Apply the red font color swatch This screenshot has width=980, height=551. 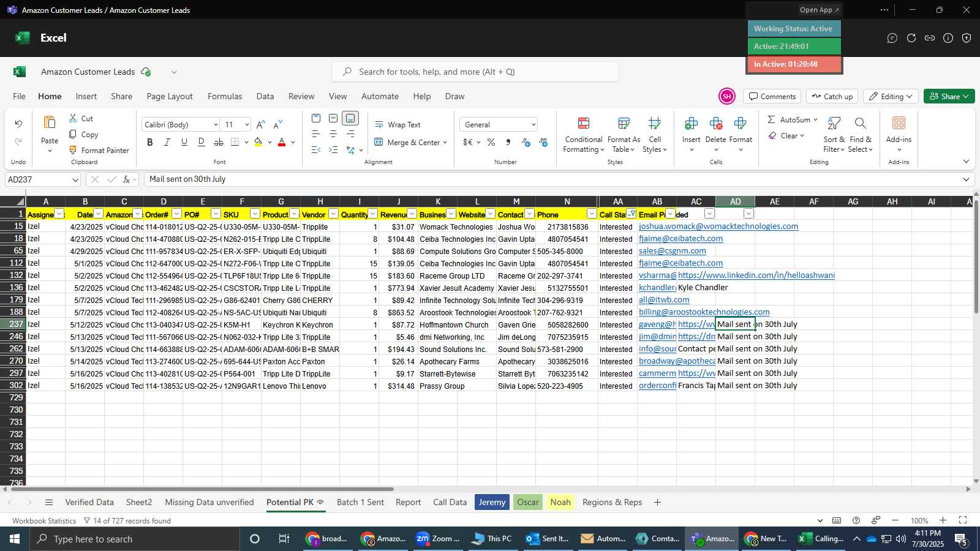282,142
